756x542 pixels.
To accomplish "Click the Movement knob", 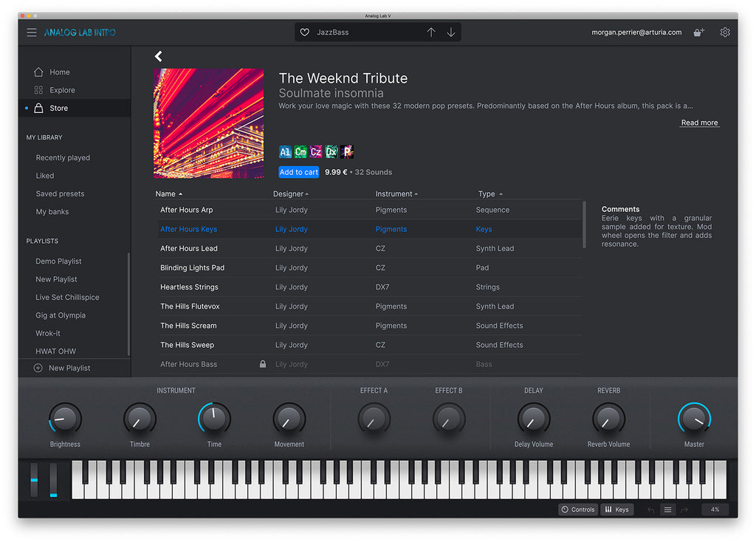I will (289, 419).
